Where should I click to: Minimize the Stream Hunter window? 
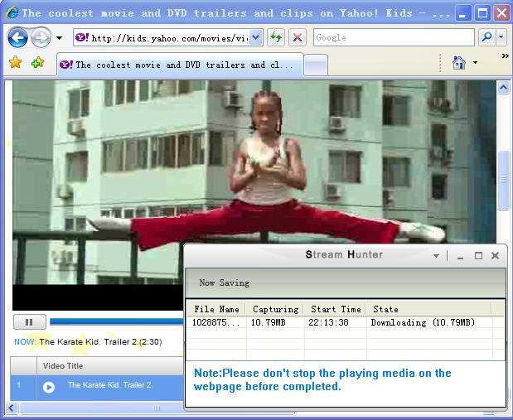click(460, 256)
